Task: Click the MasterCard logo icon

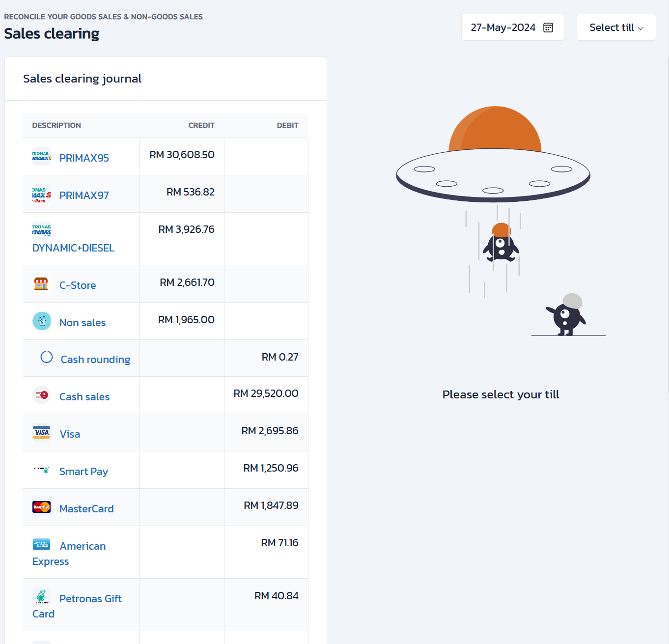Action: tap(41, 507)
